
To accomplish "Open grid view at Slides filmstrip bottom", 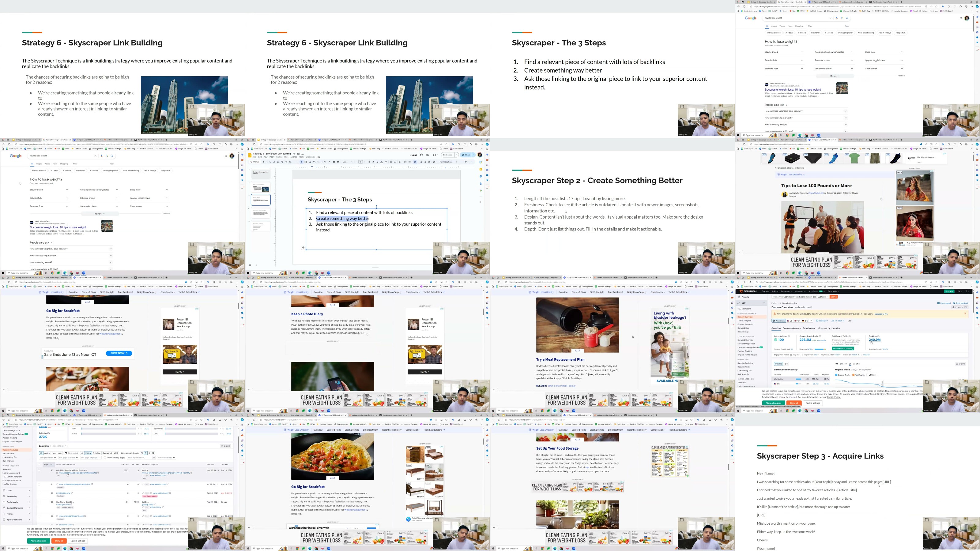I will (250, 265).
